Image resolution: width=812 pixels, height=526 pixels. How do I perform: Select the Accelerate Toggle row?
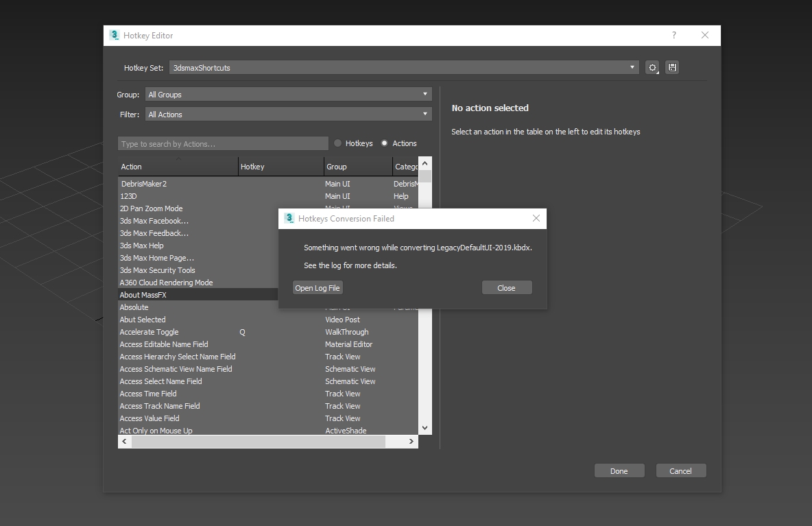click(x=267, y=333)
